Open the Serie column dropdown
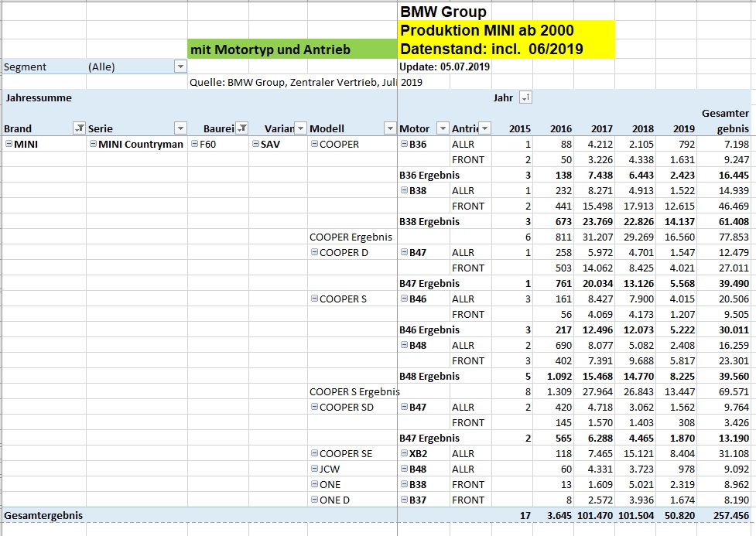This screenshot has height=536, width=756. pyautogui.click(x=180, y=128)
